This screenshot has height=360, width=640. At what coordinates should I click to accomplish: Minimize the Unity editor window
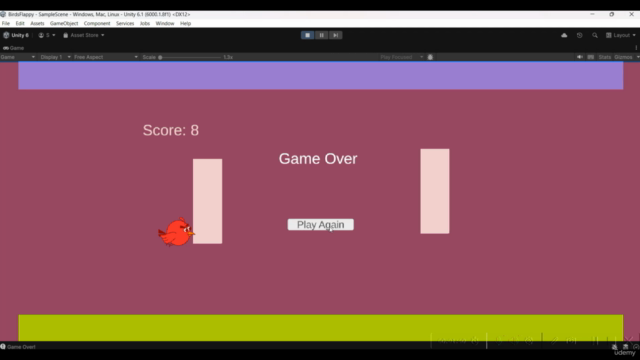click(x=592, y=14)
